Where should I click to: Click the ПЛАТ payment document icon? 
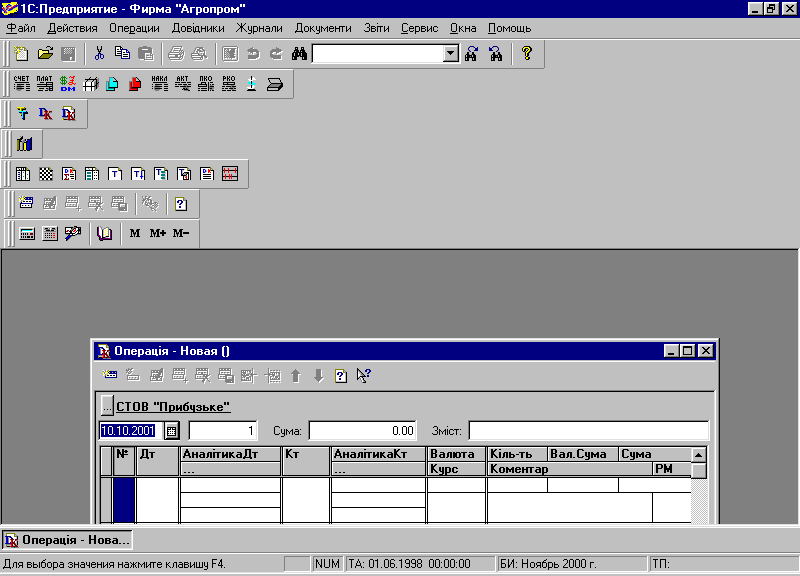click(44, 84)
